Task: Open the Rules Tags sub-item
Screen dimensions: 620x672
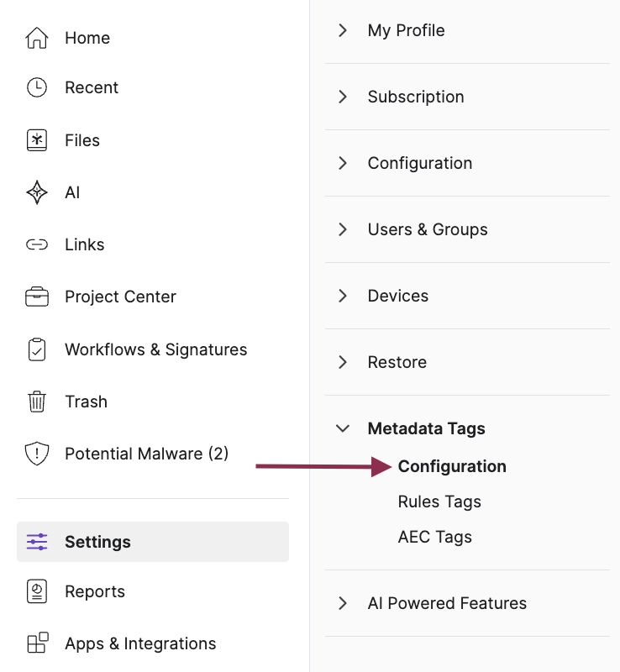Action: (x=439, y=501)
